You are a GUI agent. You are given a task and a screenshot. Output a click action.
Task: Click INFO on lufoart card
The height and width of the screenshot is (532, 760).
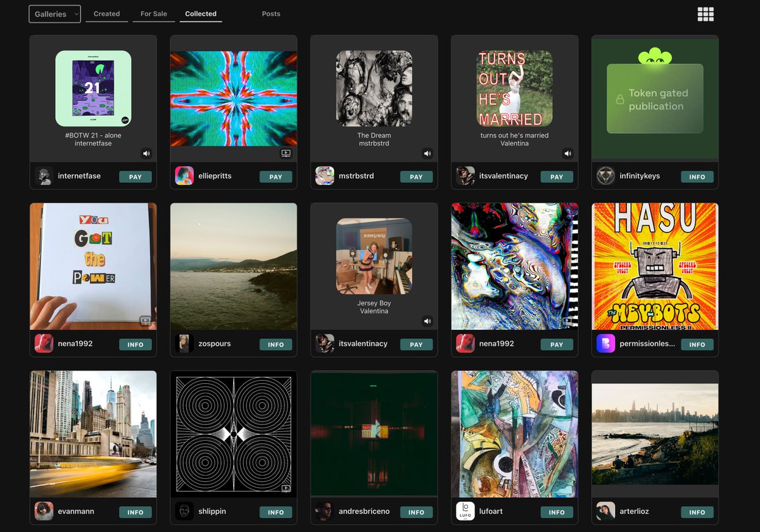(557, 512)
